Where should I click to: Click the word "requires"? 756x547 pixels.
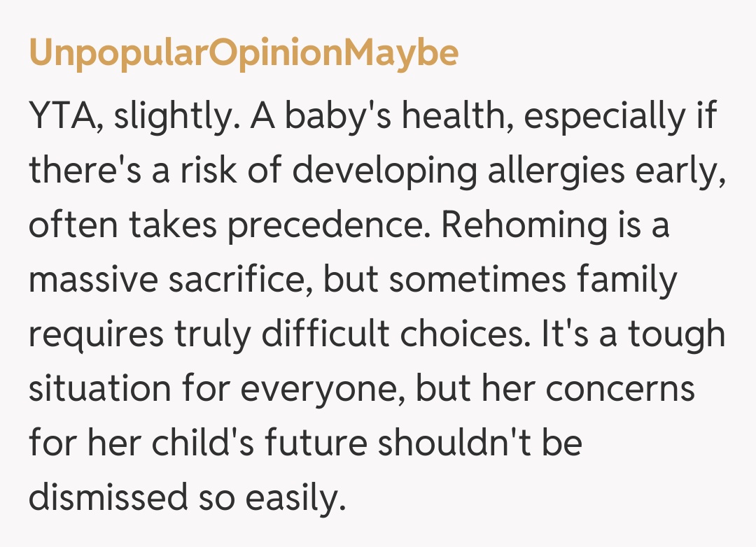point(91,335)
